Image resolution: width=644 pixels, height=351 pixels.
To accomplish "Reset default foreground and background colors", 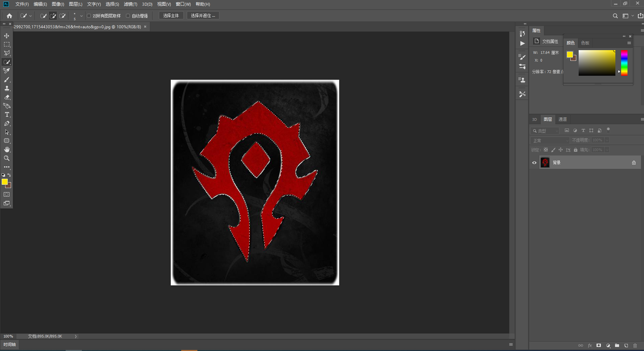I will tap(3, 175).
